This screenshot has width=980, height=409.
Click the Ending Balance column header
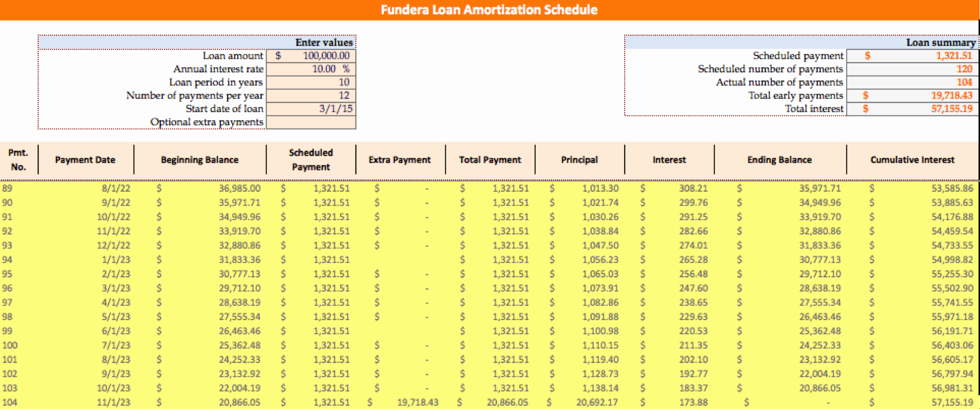779,160
